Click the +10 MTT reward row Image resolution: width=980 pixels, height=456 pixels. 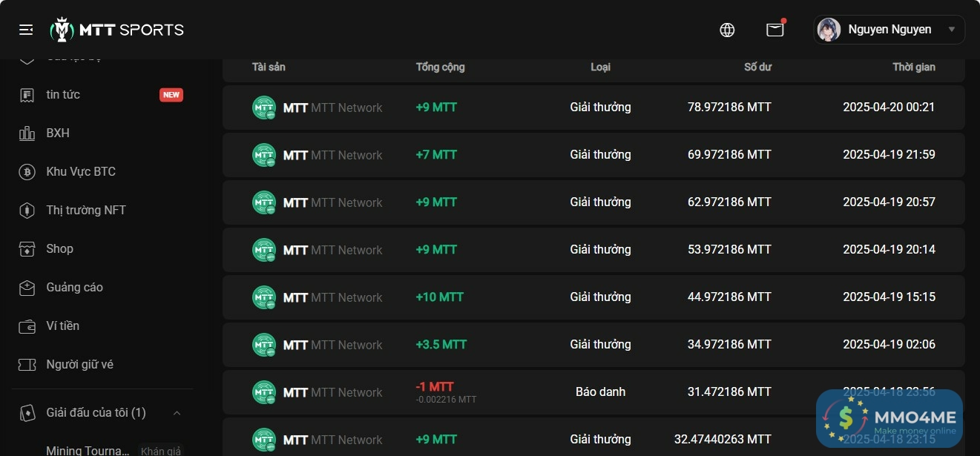tap(593, 297)
